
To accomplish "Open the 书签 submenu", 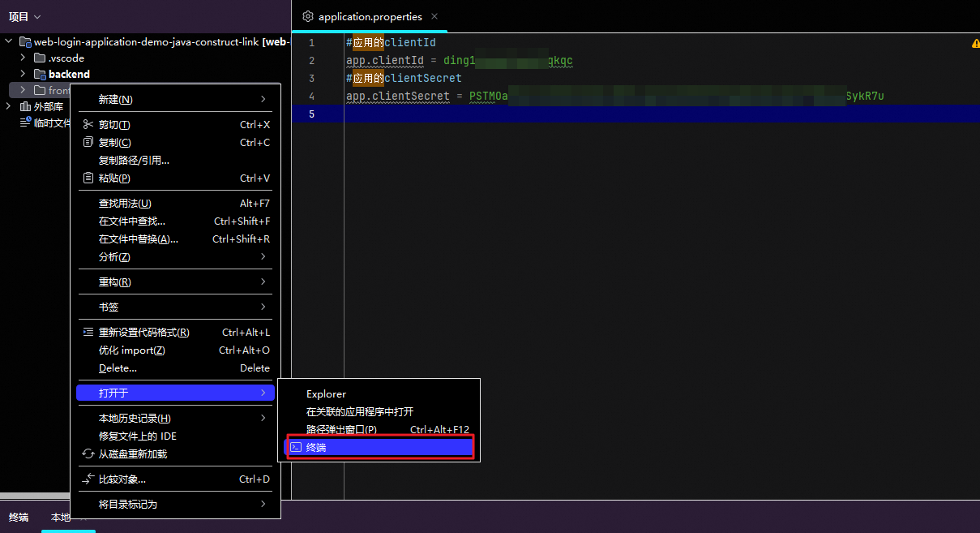I will coord(176,307).
